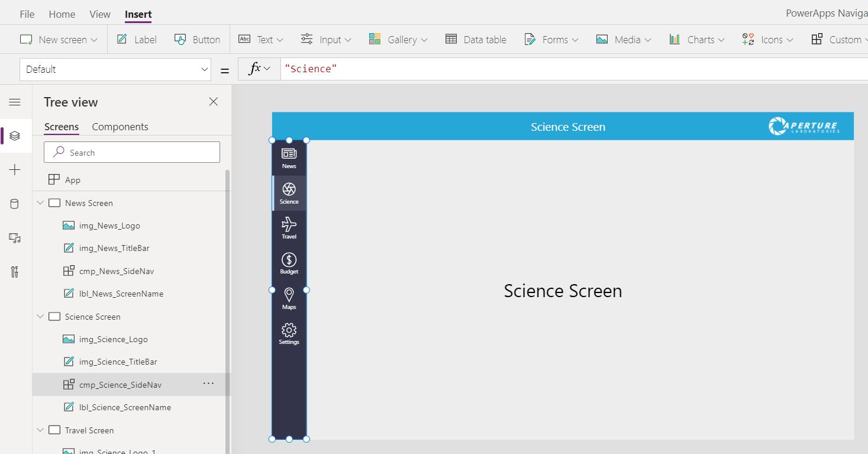Open more options for cmp_Science_SideNav
Screen dimensions: 868x454
[x=208, y=384]
